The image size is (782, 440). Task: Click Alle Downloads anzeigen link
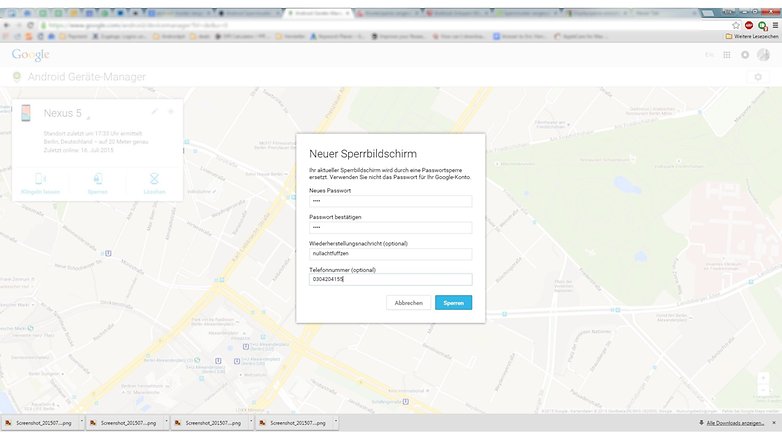pos(735,423)
